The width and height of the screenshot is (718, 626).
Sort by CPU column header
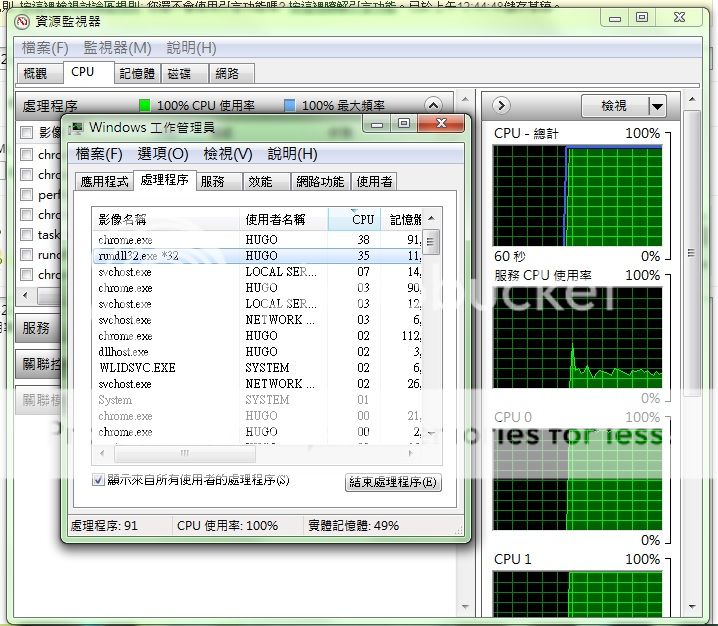point(354,219)
